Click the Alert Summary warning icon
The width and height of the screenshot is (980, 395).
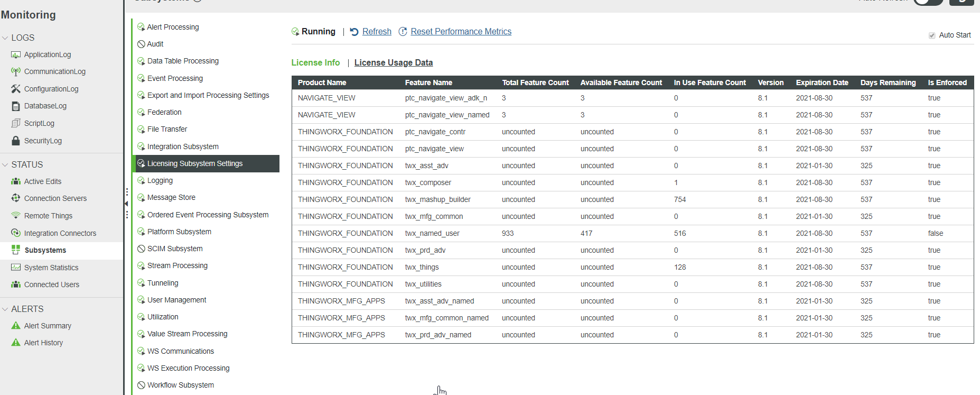(x=16, y=326)
